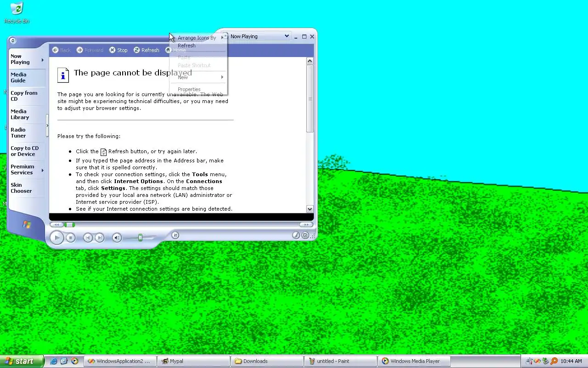Screen dimensions: 588x368
Task: Click the Fast Forward button on seek bar
Action: point(306,224)
